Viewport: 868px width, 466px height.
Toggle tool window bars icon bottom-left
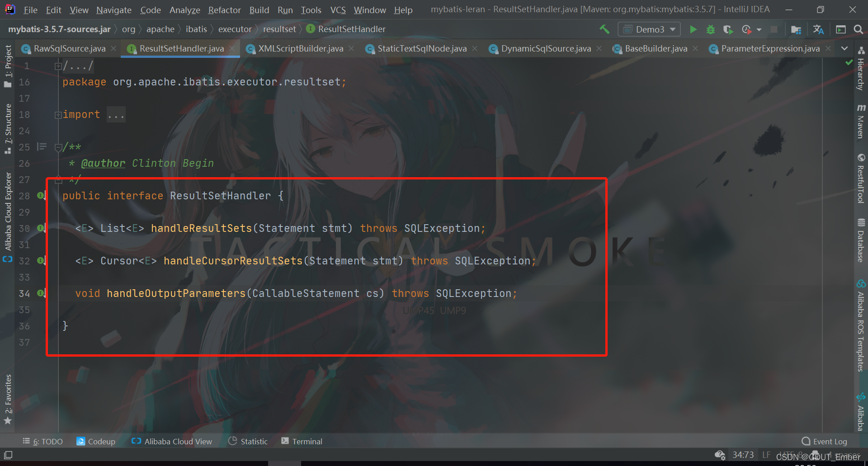8,455
